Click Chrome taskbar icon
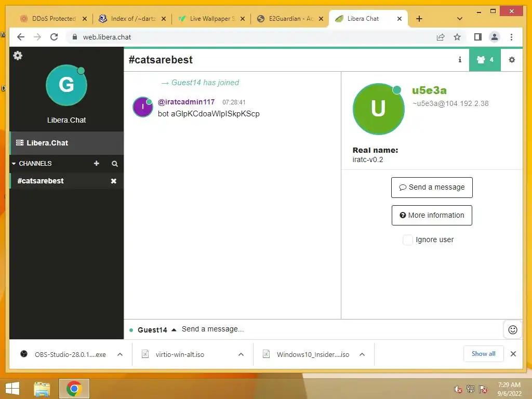Viewport: 532px width, 399px height. (74, 389)
